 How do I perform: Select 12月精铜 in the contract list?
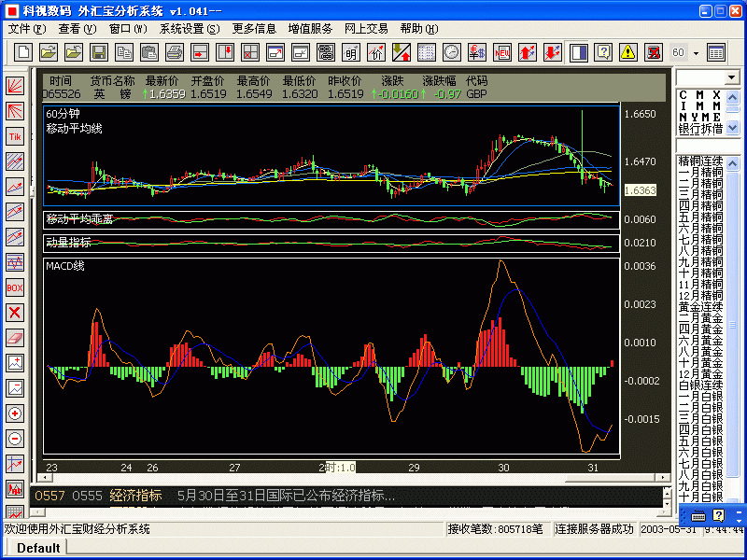[x=700, y=295]
